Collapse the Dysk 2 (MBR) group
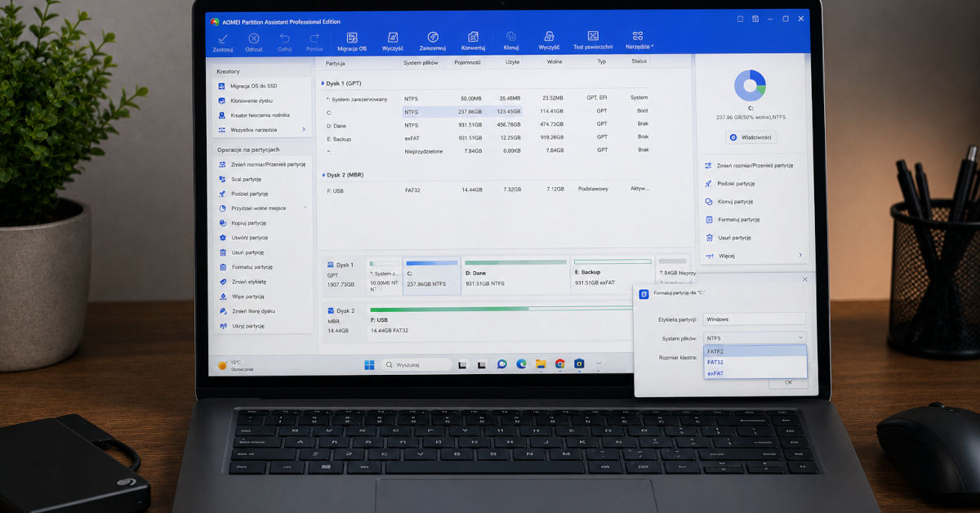The image size is (980, 513). tap(323, 175)
